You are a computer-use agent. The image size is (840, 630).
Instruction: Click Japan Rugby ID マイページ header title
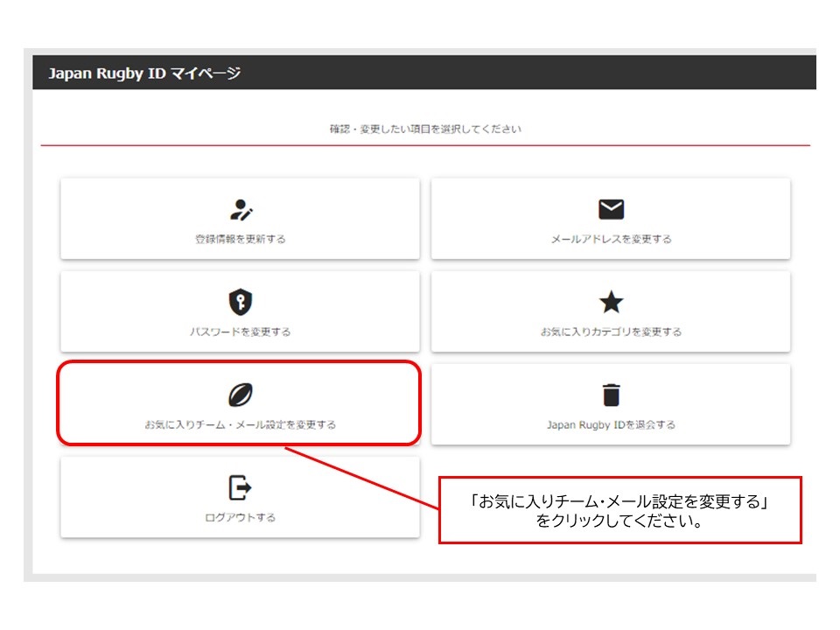click(144, 73)
